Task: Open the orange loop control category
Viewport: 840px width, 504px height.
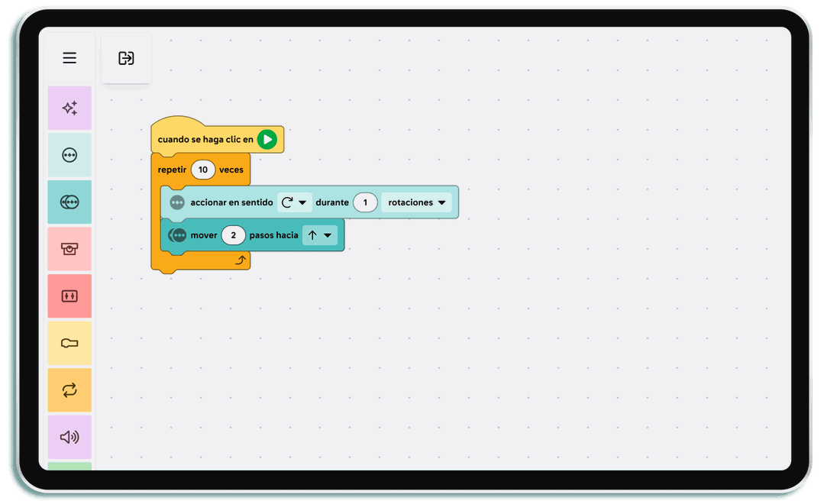Action: point(69,390)
